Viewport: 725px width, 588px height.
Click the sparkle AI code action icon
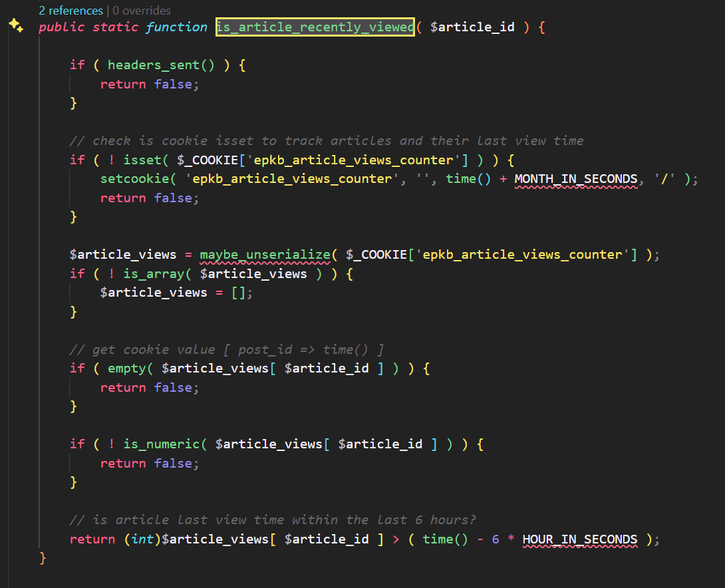(16, 26)
